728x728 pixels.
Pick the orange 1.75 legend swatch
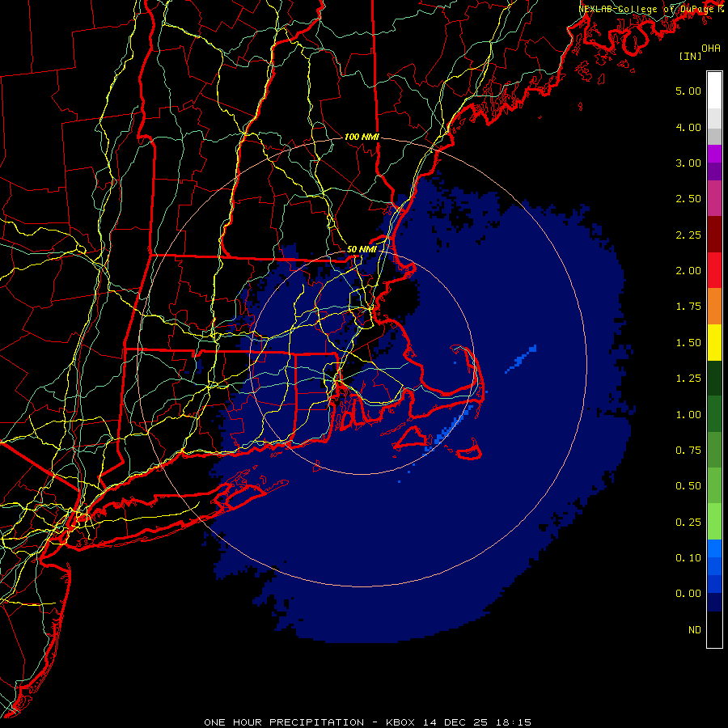[x=714, y=306]
